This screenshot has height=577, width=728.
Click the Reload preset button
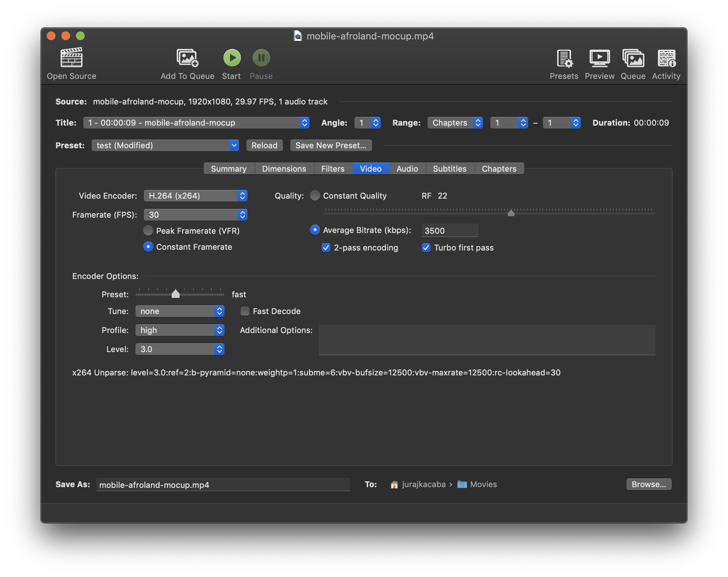pyautogui.click(x=264, y=145)
